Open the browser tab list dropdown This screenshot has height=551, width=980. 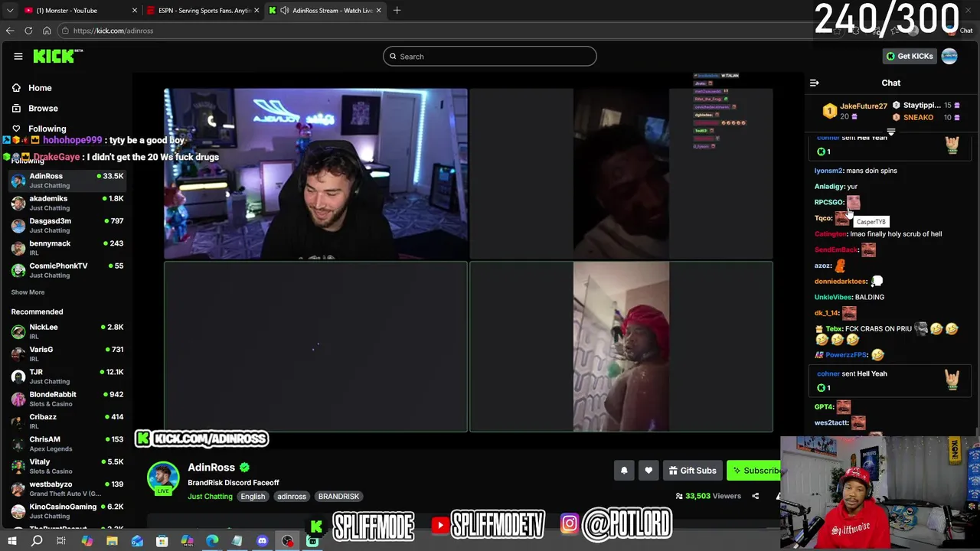[x=9, y=11]
